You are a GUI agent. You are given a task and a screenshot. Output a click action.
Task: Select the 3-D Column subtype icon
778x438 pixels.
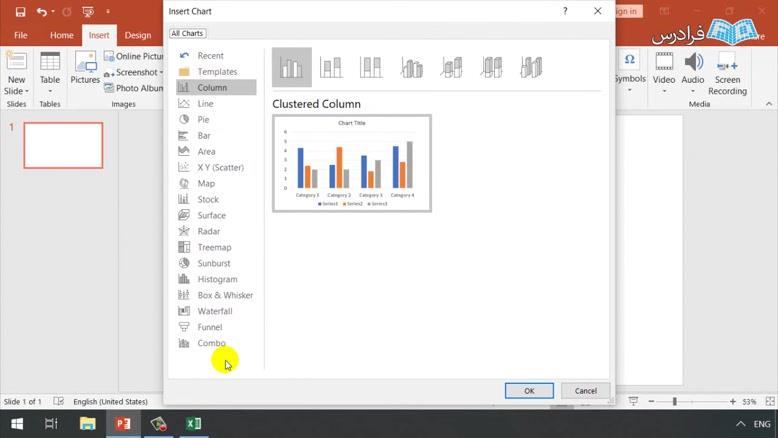click(531, 68)
